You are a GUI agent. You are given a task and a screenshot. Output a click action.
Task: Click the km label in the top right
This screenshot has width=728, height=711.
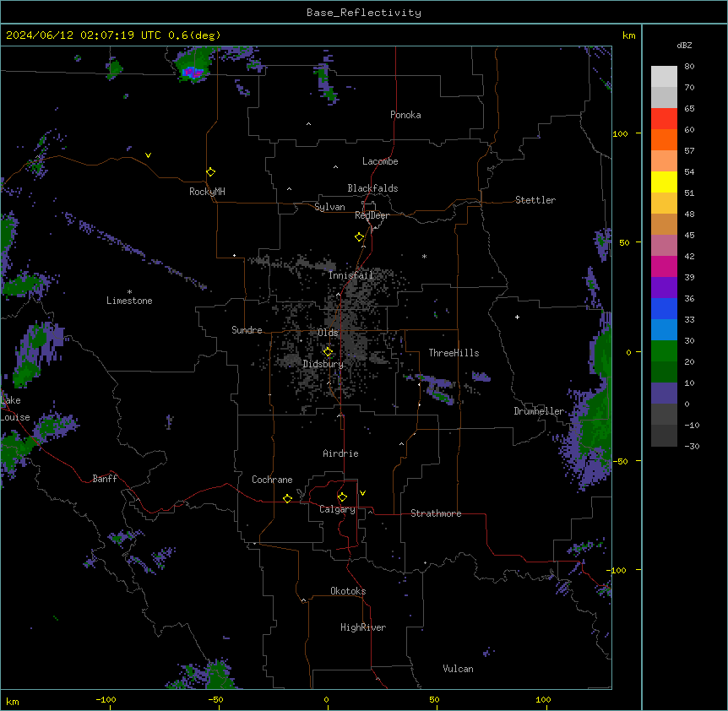[x=628, y=35]
